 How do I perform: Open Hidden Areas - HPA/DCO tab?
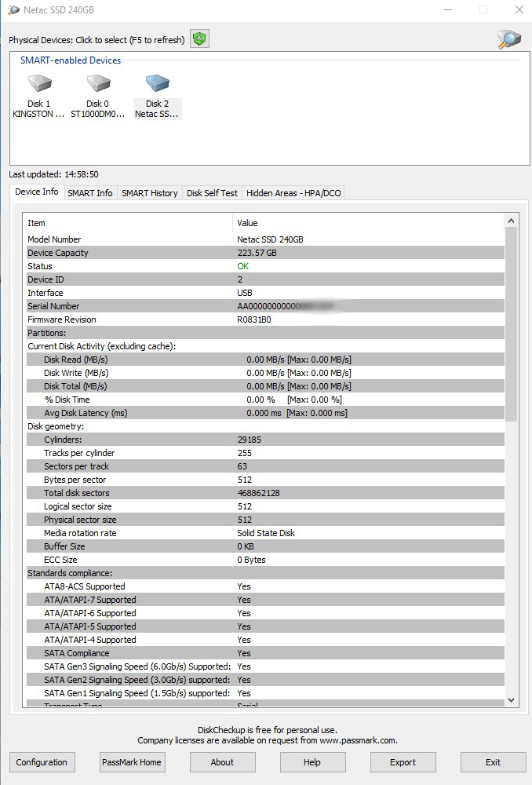(x=293, y=193)
